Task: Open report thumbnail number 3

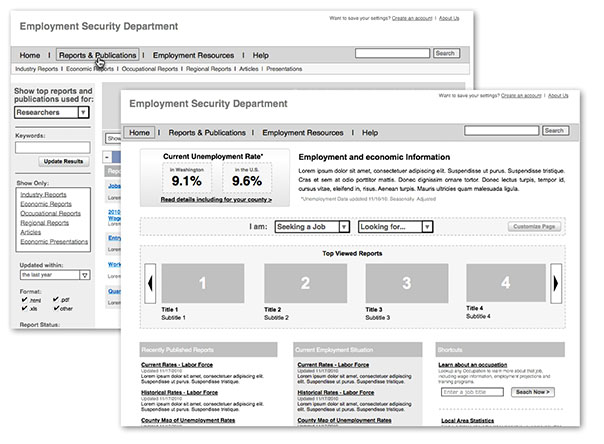Action: pos(407,283)
